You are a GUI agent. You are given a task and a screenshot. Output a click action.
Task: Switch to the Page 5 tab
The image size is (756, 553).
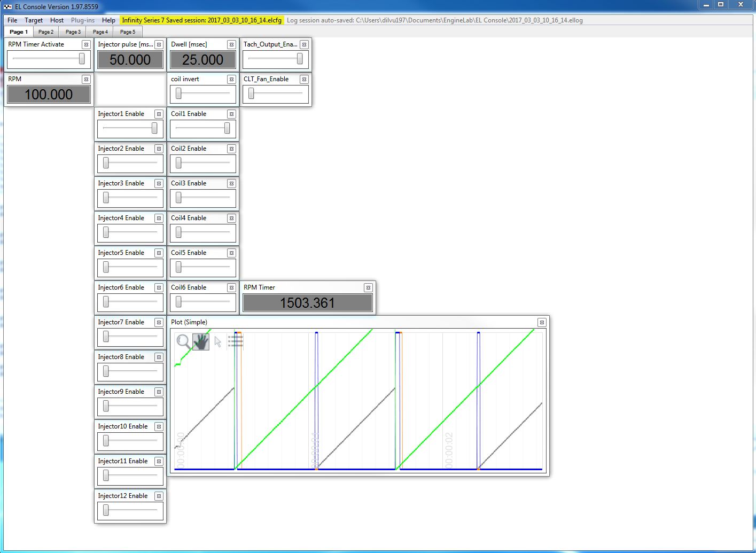(x=128, y=32)
